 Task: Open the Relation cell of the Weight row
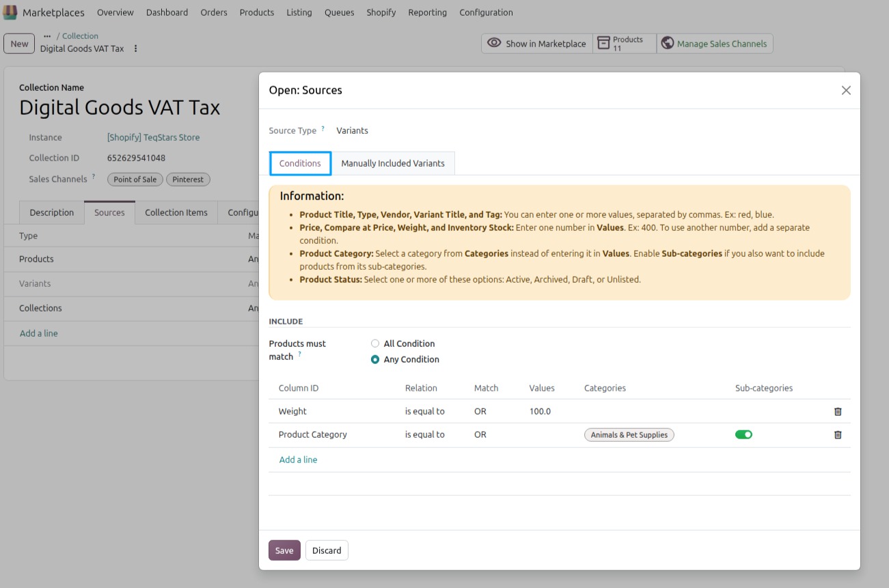coord(425,412)
